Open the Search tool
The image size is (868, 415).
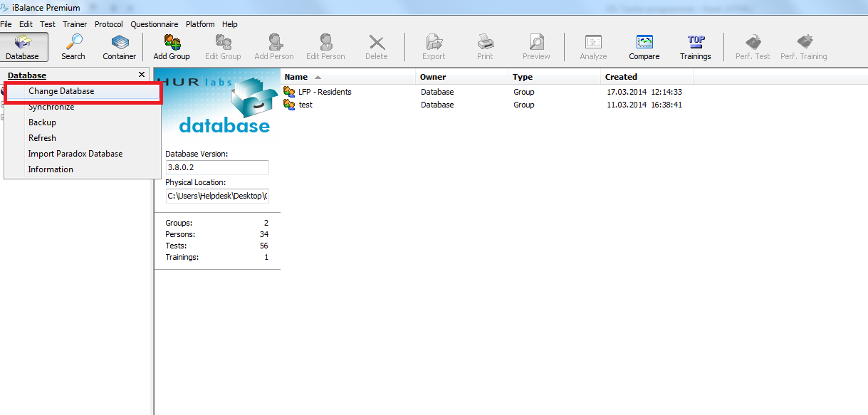coord(73,47)
